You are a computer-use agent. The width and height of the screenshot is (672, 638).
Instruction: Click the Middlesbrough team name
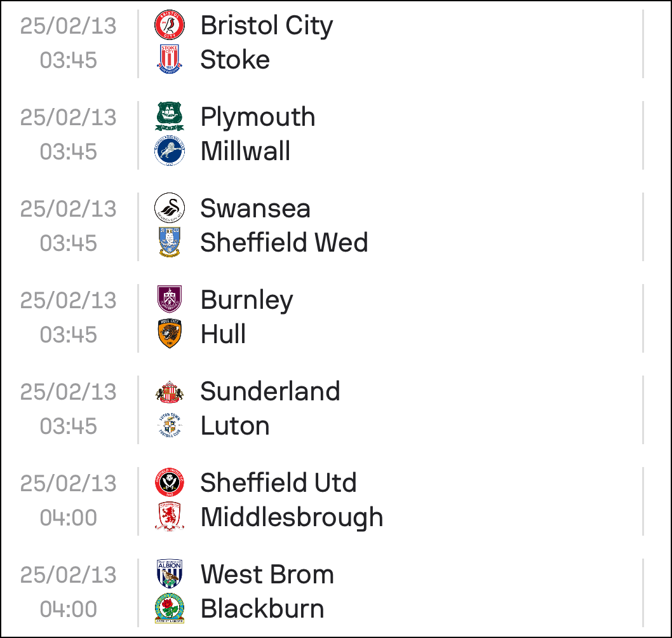292,517
